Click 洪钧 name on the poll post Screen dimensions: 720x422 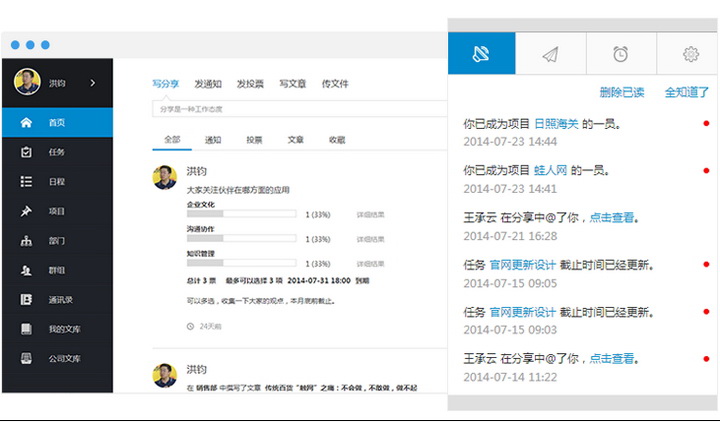coord(197,171)
